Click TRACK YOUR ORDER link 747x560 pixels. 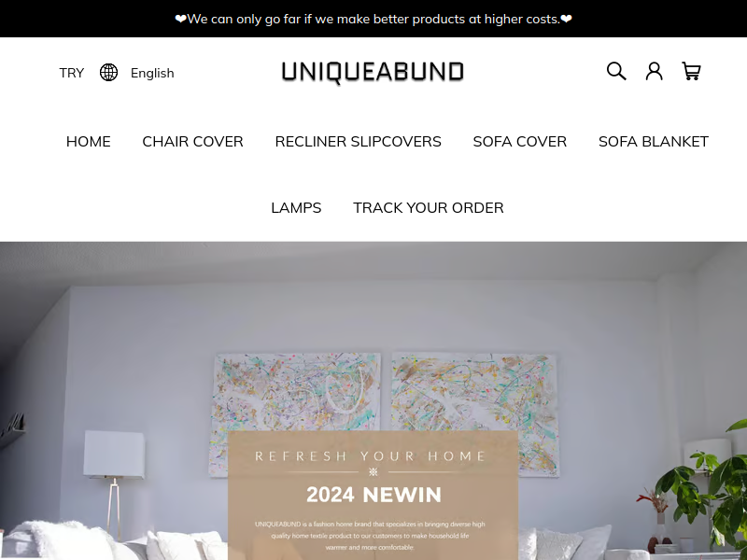[x=429, y=207]
